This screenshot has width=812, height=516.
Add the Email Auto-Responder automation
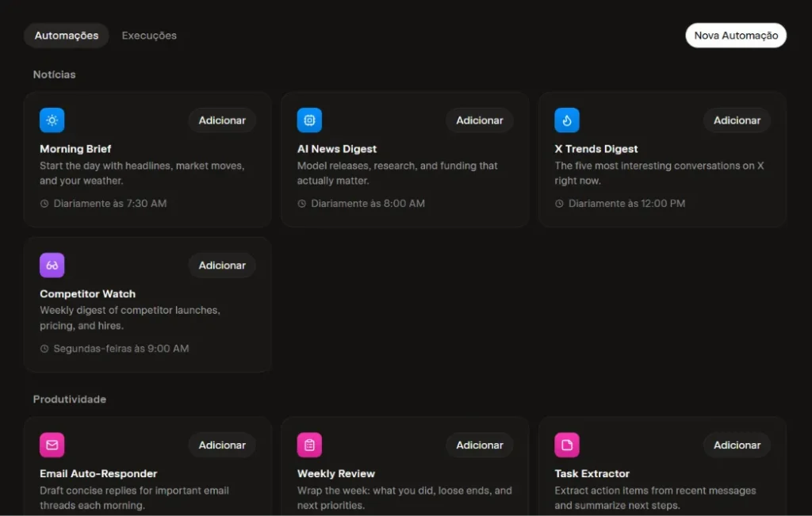click(222, 445)
